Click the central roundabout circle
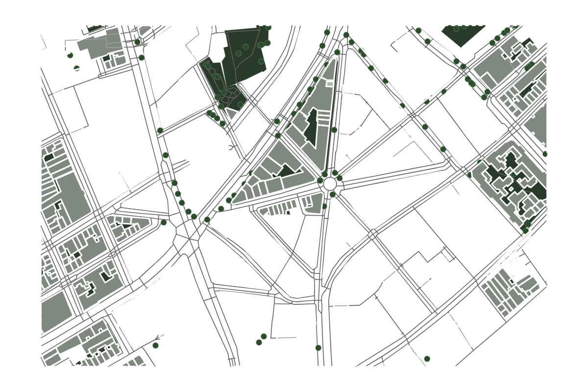 click(x=330, y=184)
